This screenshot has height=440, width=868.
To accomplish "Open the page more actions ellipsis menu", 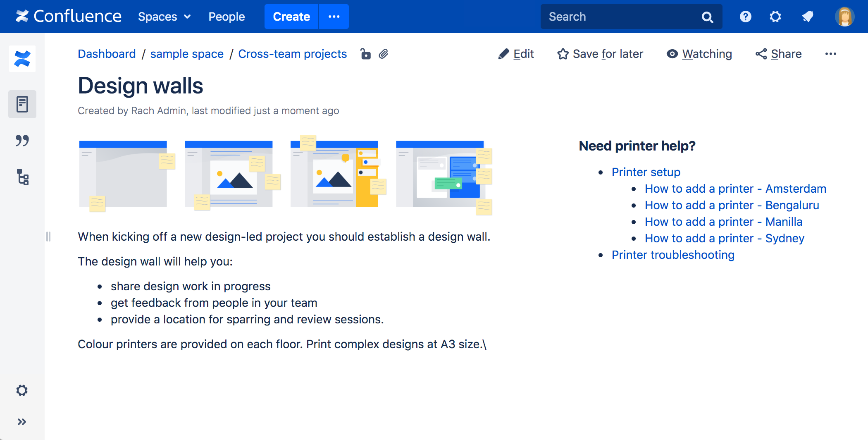I will click(830, 54).
